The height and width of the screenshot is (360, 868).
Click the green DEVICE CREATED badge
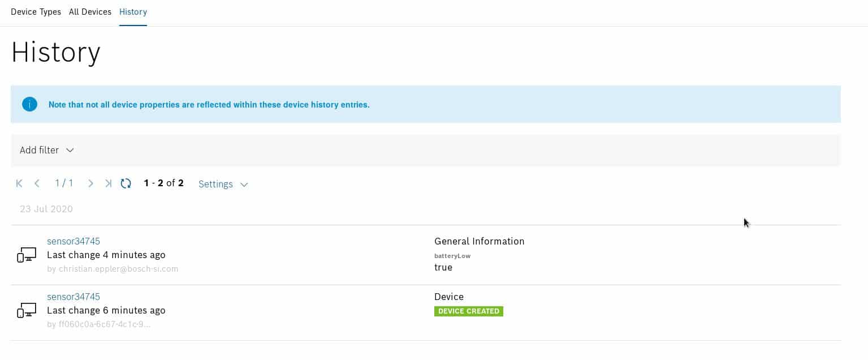(x=468, y=311)
